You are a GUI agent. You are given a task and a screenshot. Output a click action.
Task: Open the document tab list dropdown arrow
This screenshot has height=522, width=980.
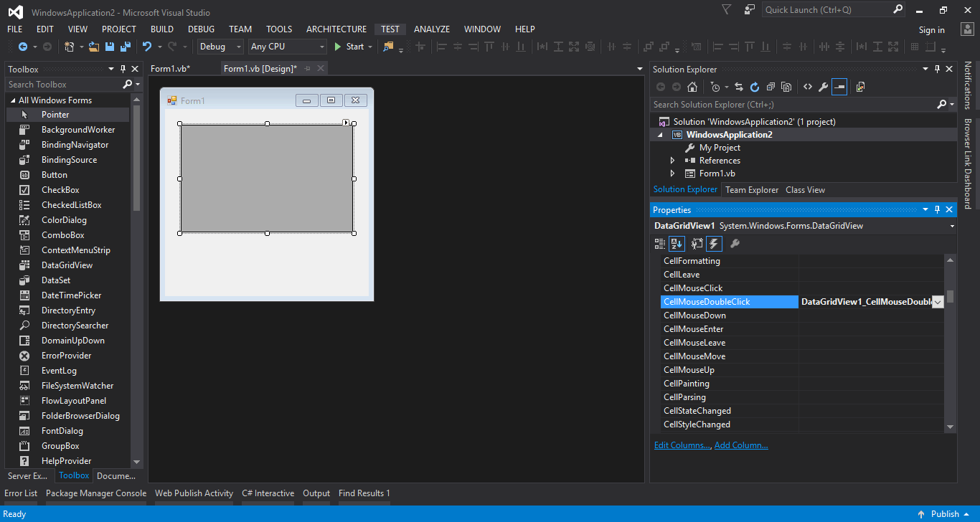640,69
